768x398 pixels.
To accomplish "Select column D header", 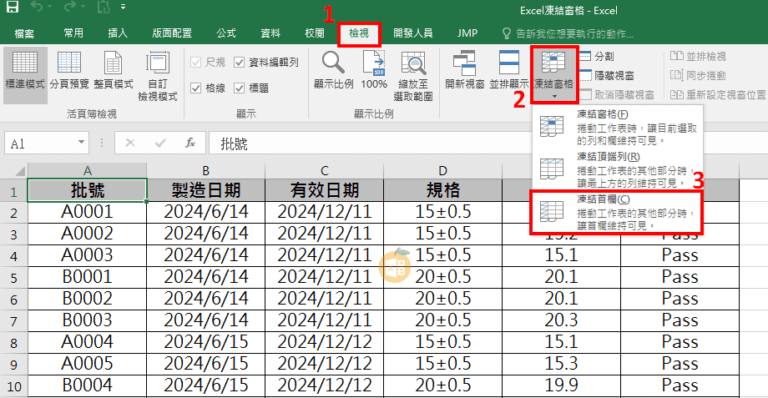I will (x=443, y=171).
